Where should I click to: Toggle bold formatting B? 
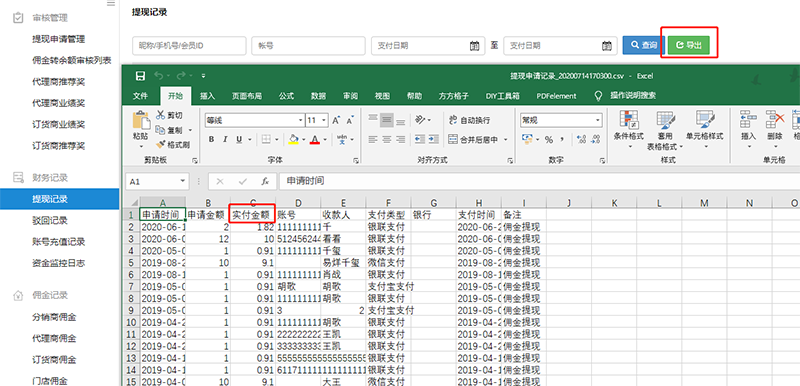coord(211,139)
